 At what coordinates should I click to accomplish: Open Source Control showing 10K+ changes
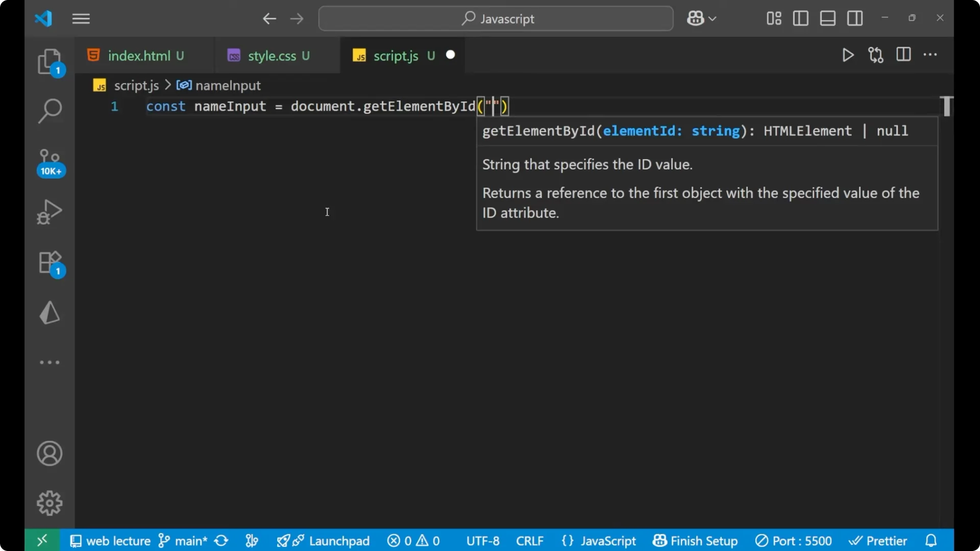click(x=50, y=161)
